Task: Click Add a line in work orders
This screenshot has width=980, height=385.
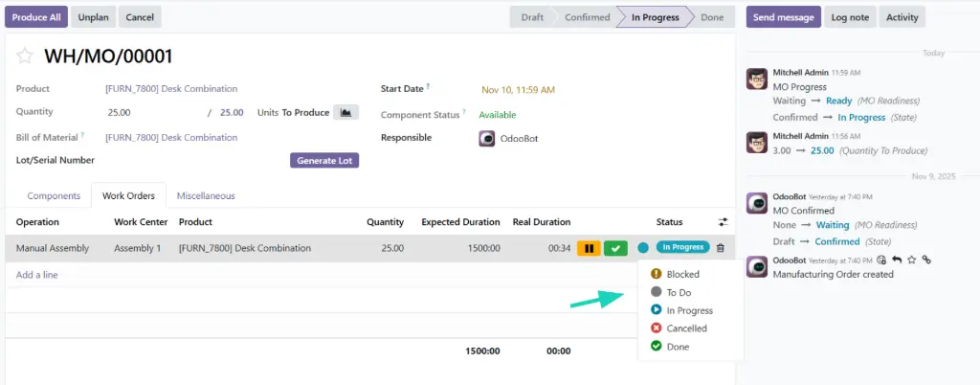Action: (x=37, y=275)
